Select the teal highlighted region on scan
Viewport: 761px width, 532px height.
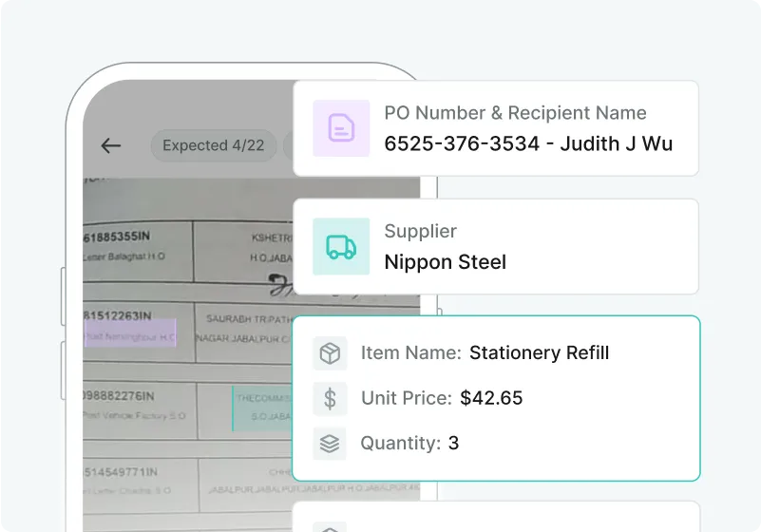pyautogui.click(x=262, y=408)
